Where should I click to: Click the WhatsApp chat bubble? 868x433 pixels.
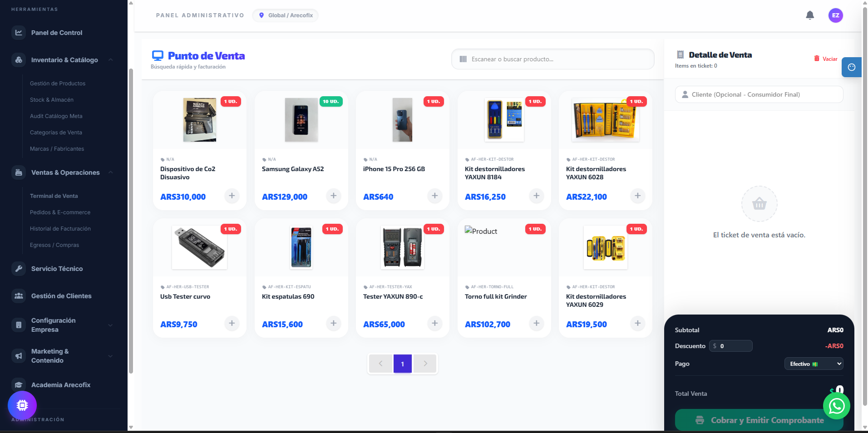[x=837, y=406]
